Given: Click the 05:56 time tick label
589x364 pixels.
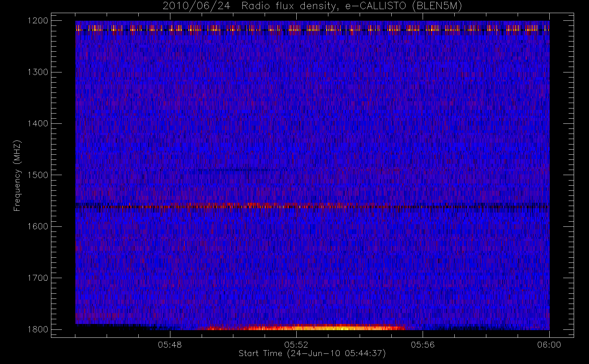Looking at the screenshot, I should pyautogui.click(x=423, y=345).
